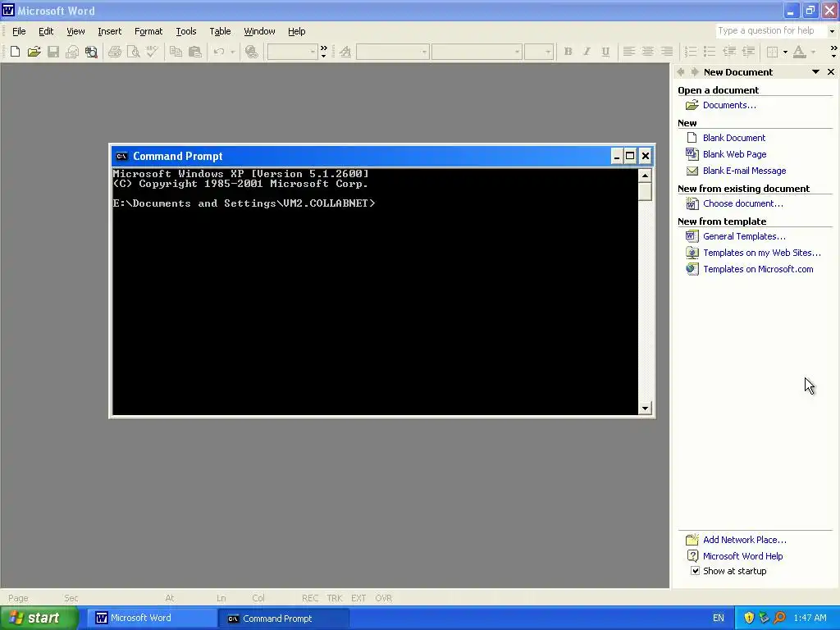Click the security shield tray icon

click(749, 619)
